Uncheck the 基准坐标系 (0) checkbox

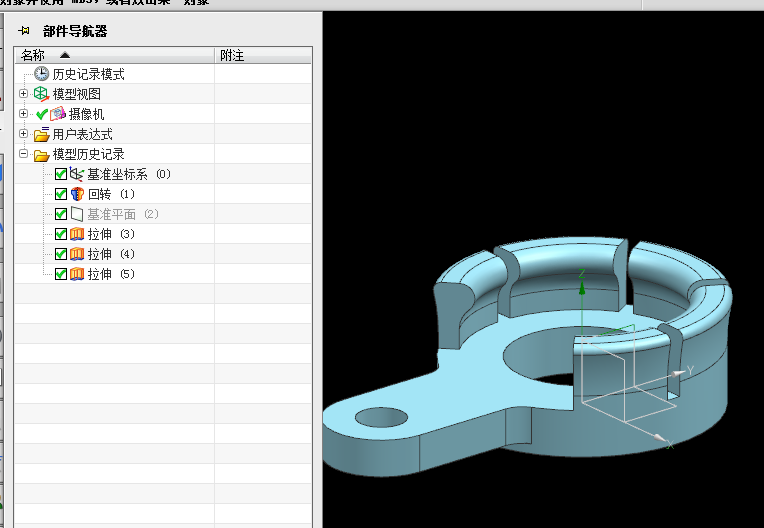(x=61, y=174)
